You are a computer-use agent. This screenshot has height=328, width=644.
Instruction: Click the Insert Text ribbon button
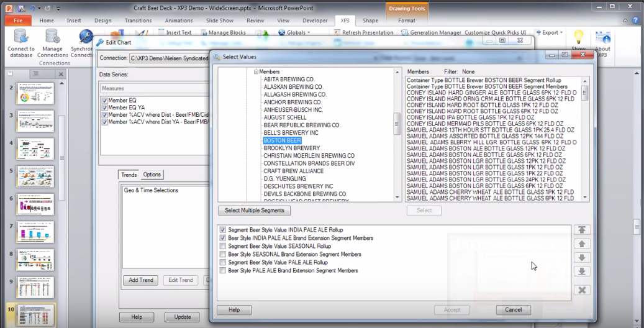click(175, 32)
